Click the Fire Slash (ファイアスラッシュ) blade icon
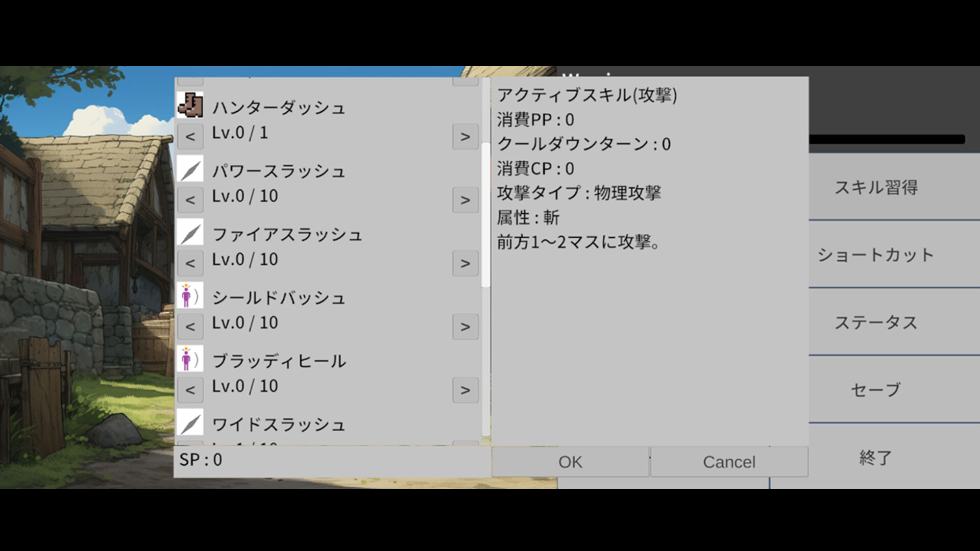The width and height of the screenshot is (980, 551). coord(190,232)
